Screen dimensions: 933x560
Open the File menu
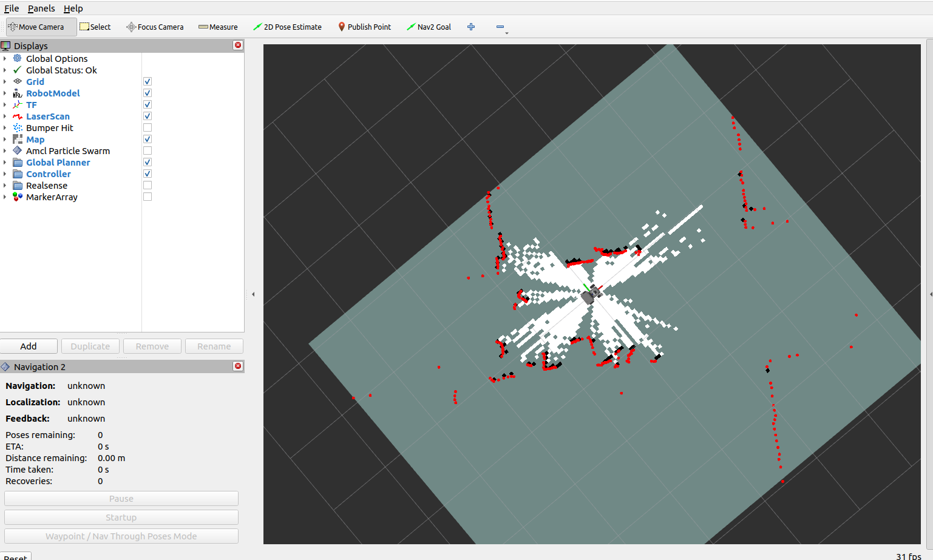coord(12,8)
